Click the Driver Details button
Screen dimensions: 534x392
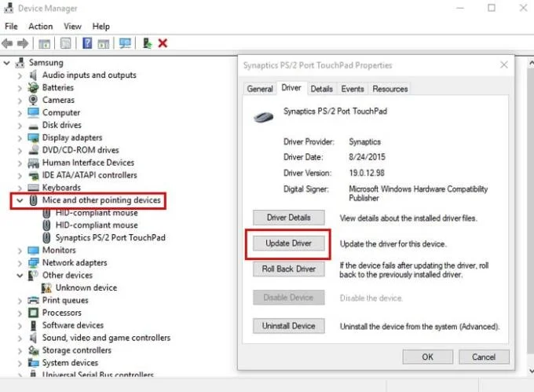click(x=288, y=218)
